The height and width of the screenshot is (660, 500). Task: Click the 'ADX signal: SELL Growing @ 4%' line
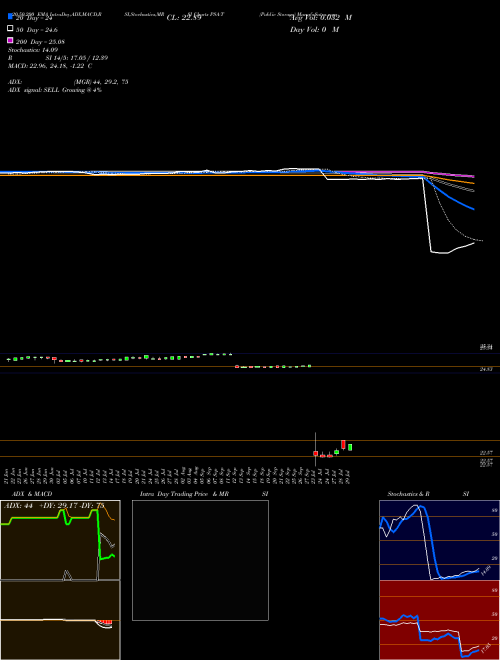pos(55,90)
